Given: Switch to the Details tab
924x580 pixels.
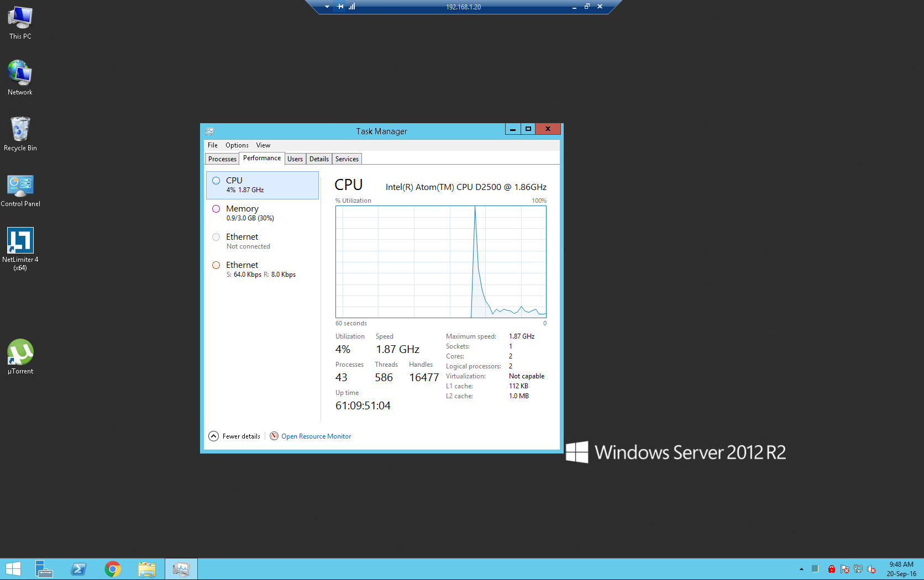Looking at the screenshot, I should coord(319,159).
